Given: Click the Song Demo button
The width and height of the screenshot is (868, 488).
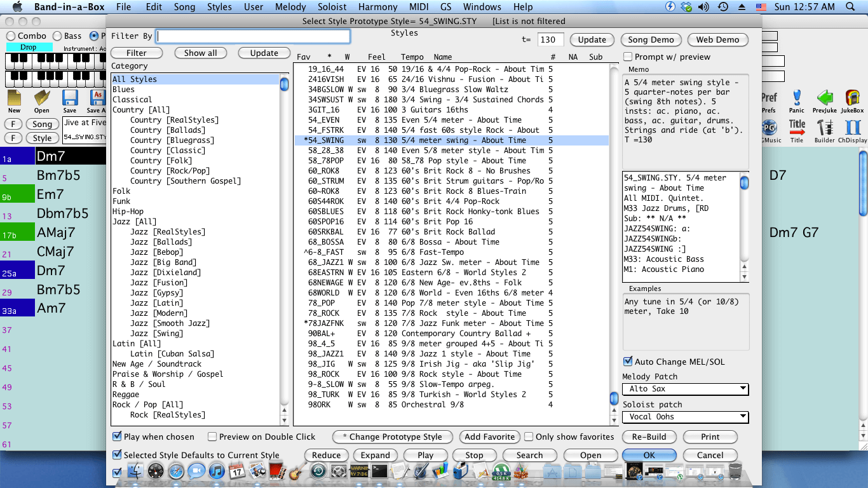Looking at the screenshot, I should (651, 39).
